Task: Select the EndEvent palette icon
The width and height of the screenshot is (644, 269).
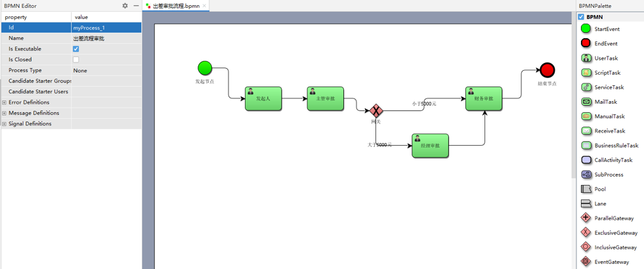Action: 586,43
